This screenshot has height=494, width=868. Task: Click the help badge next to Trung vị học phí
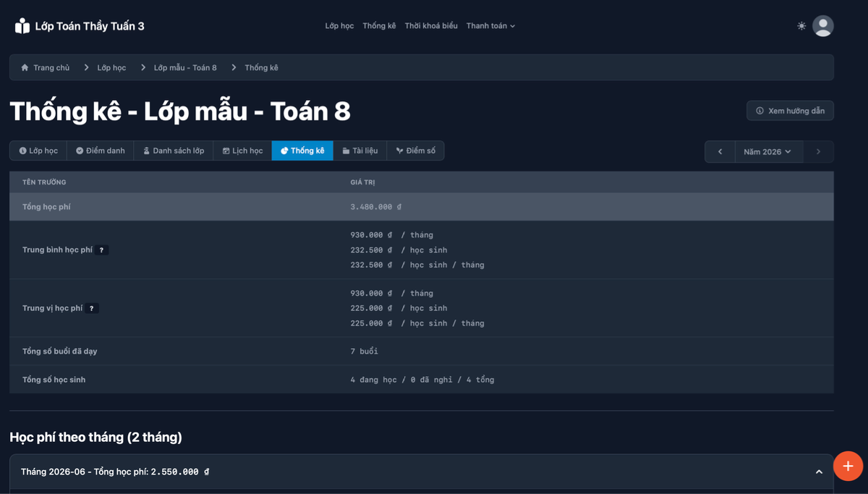click(92, 308)
